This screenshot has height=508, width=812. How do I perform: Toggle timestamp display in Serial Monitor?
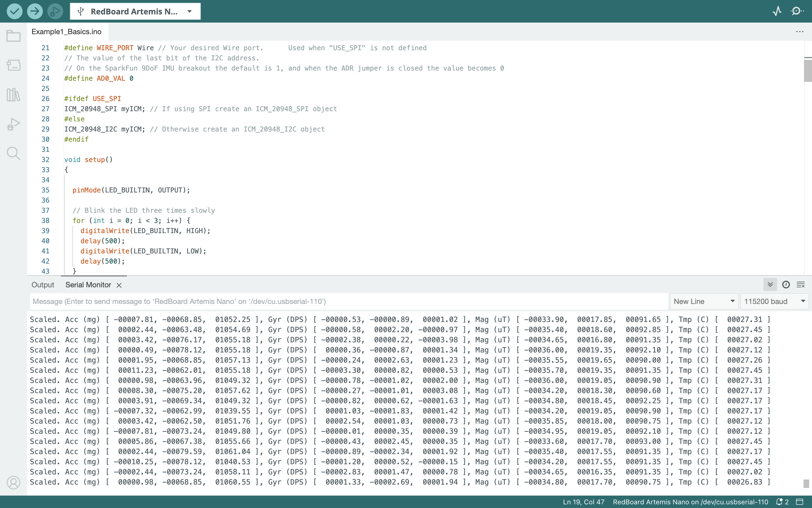786,284
